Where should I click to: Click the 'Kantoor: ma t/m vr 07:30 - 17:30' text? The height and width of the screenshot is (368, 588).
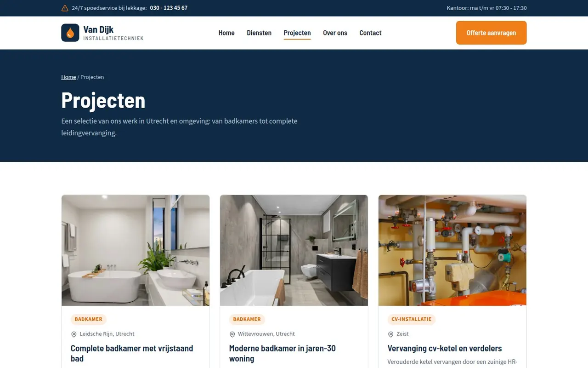point(486,8)
